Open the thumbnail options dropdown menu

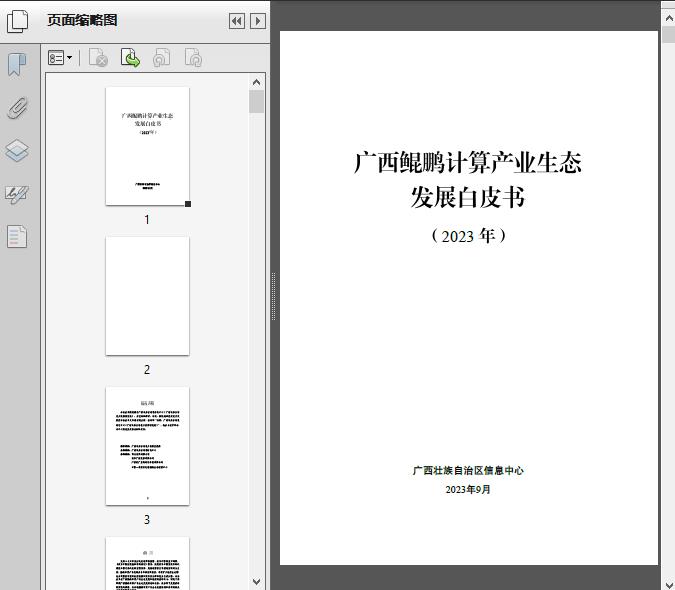(60, 58)
